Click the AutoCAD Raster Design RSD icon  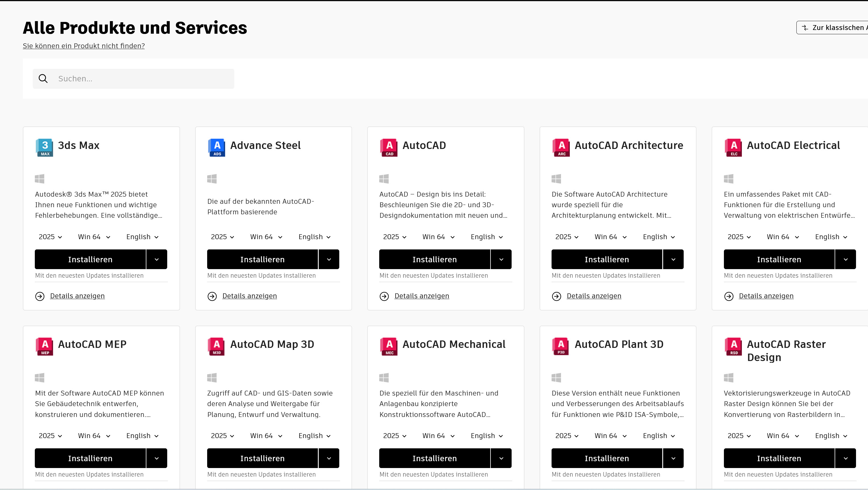click(x=733, y=346)
